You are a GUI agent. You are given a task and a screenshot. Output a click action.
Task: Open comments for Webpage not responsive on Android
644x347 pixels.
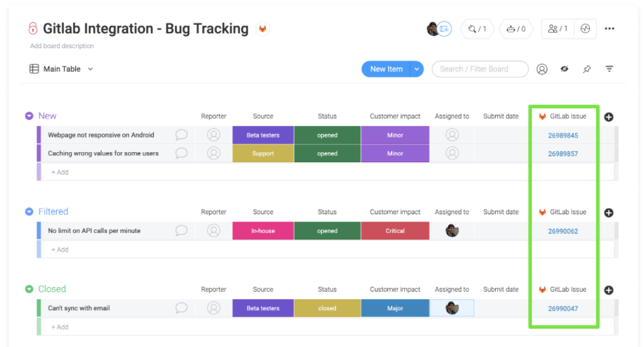point(181,135)
